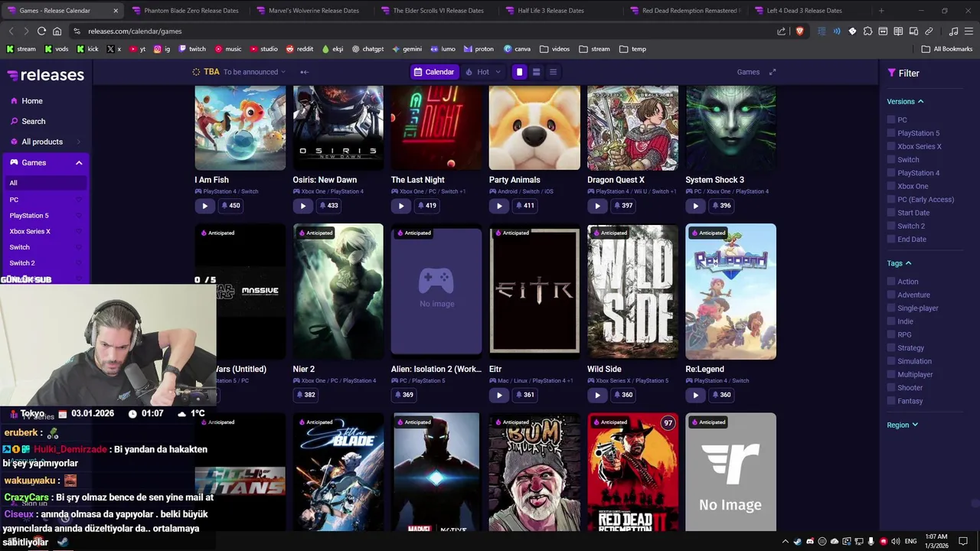Screen dimensions: 980x551
Task: Click the 369 follow bell for Alien: Isolation 2
Action: pyautogui.click(x=403, y=395)
